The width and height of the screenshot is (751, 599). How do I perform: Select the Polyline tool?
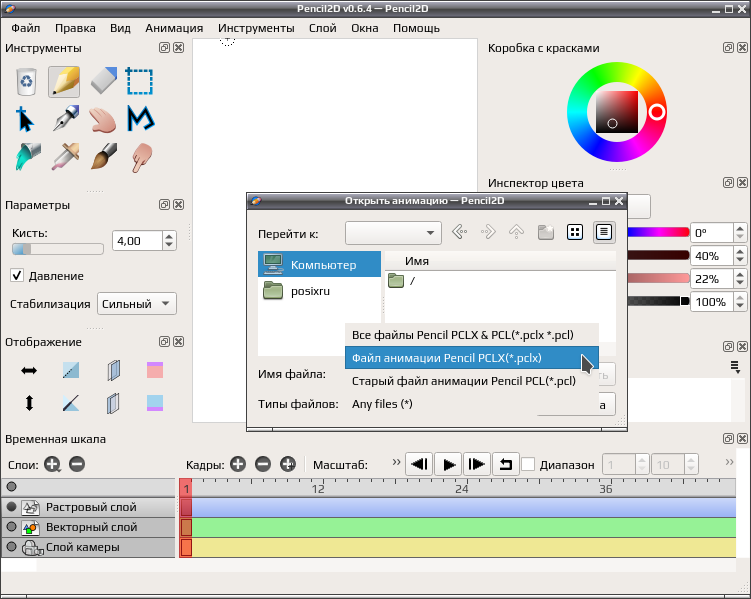click(x=140, y=119)
